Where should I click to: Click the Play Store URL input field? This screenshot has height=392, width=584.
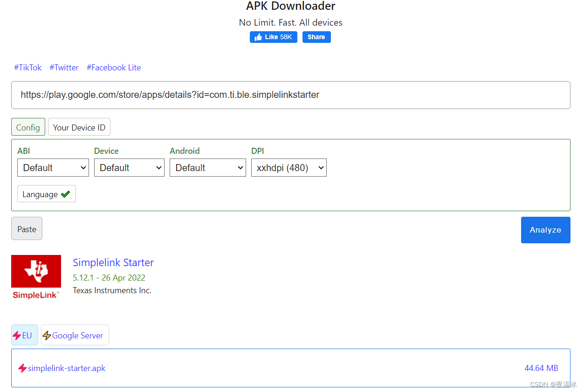[x=291, y=95]
